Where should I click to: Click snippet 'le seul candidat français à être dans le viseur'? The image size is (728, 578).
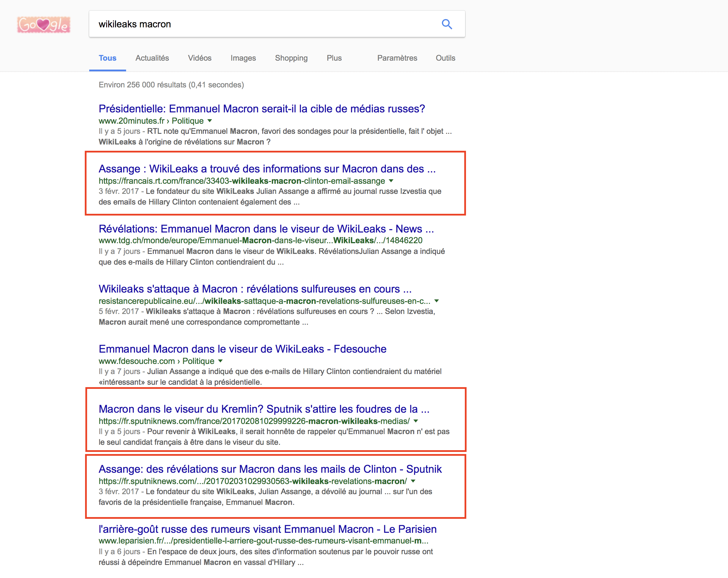[189, 442]
